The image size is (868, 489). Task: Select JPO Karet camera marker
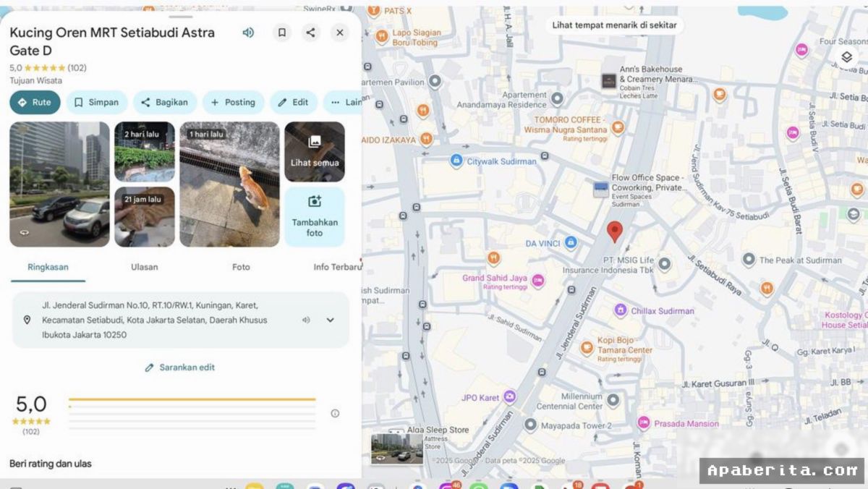click(x=510, y=396)
